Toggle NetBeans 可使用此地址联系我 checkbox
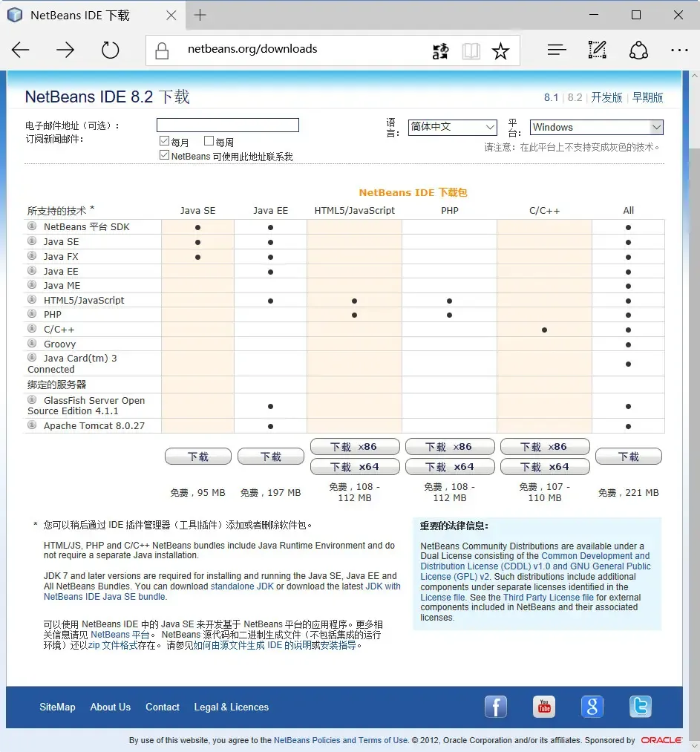 coord(164,155)
